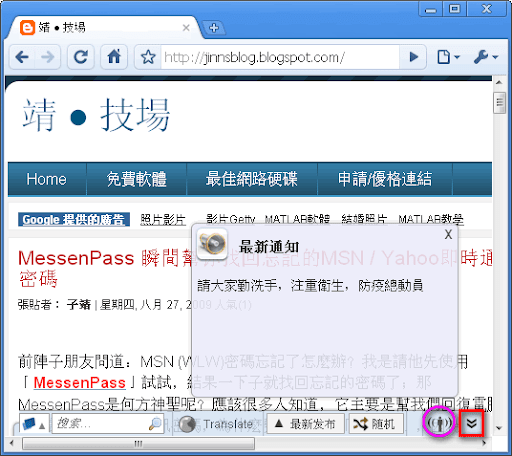Click the address bar URL field
The width and height of the screenshot is (512, 456).
280,57
